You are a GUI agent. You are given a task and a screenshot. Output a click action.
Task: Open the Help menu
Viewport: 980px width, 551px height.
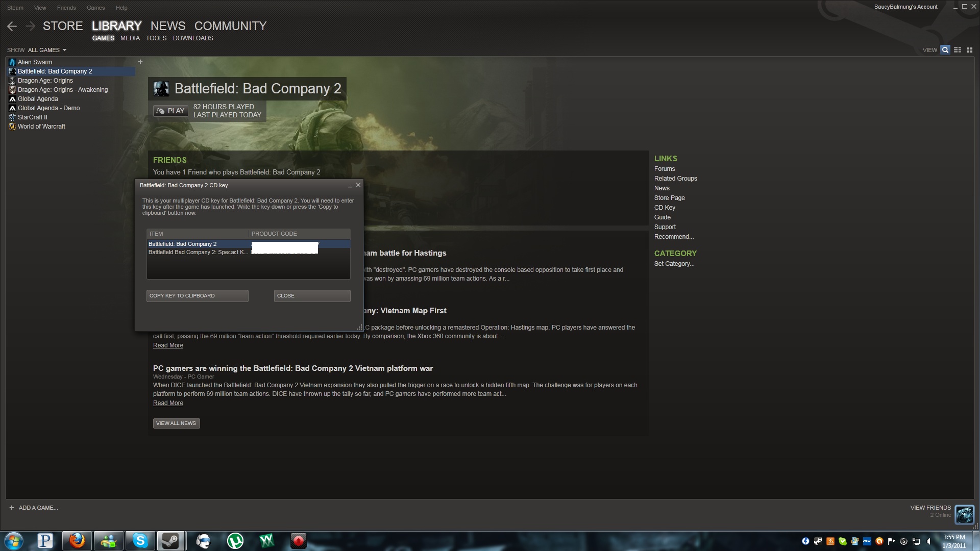click(121, 8)
